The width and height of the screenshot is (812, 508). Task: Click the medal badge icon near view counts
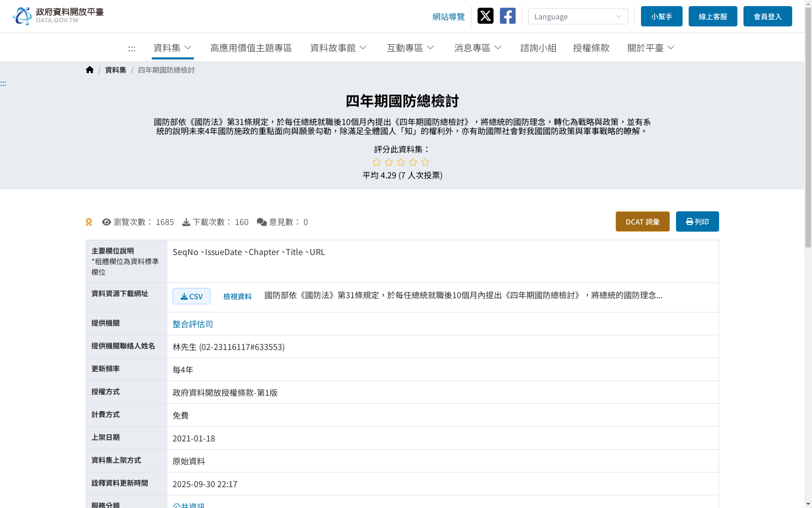tap(89, 221)
